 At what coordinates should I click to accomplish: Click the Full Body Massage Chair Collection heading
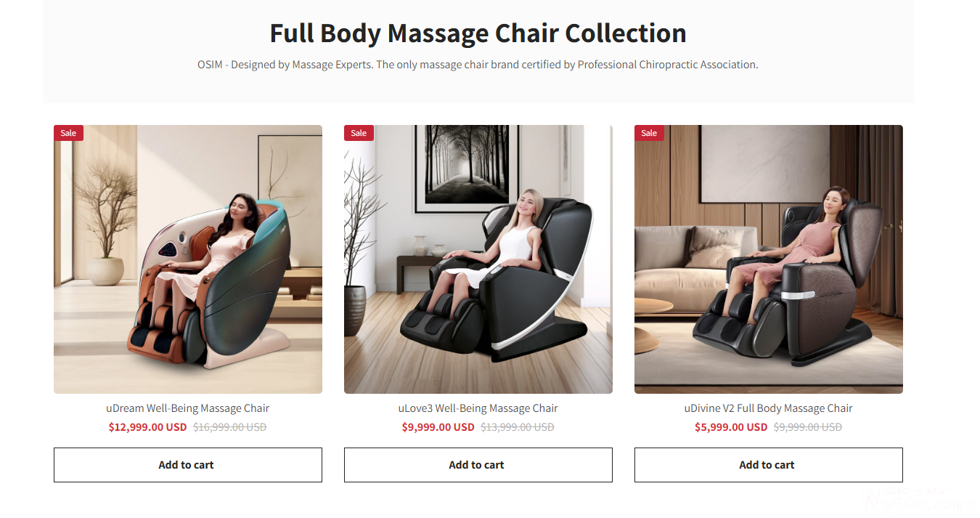click(x=478, y=33)
